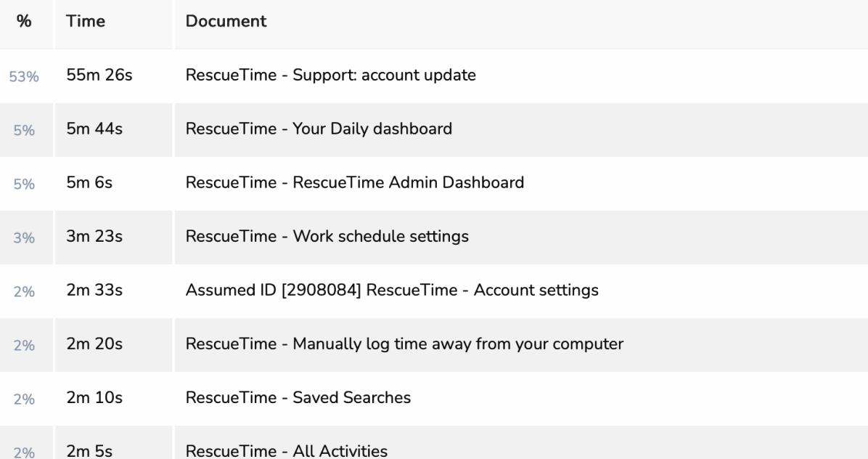Open 'Your Daily dashboard' document entry

tap(319, 129)
